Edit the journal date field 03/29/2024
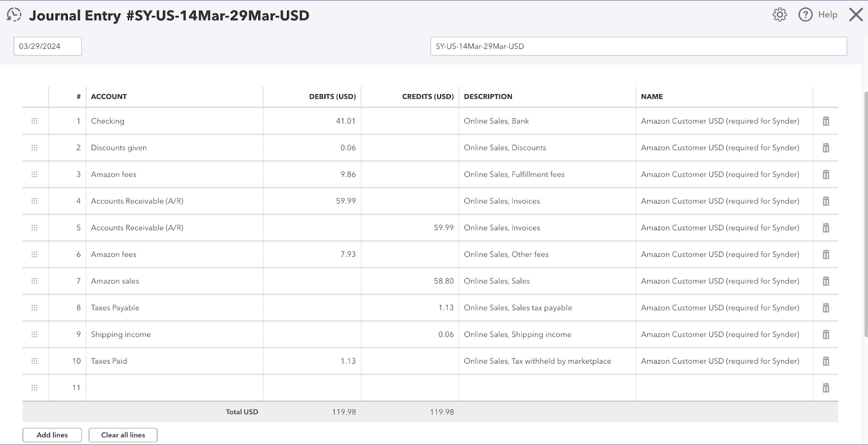This screenshot has width=868, height=445. coord(48,46)
